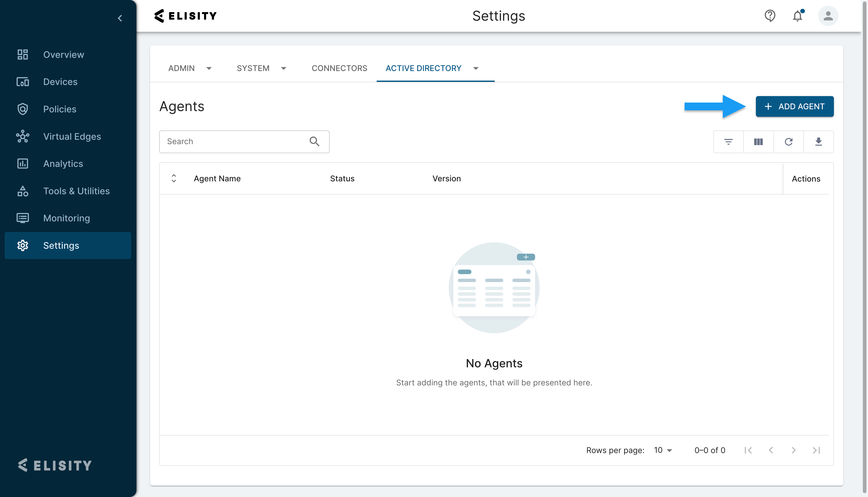Image resolution: width=868 pixels, height=497 pixels.
Task: Click the Settings gear icon
Action: (x=22, y=245)
